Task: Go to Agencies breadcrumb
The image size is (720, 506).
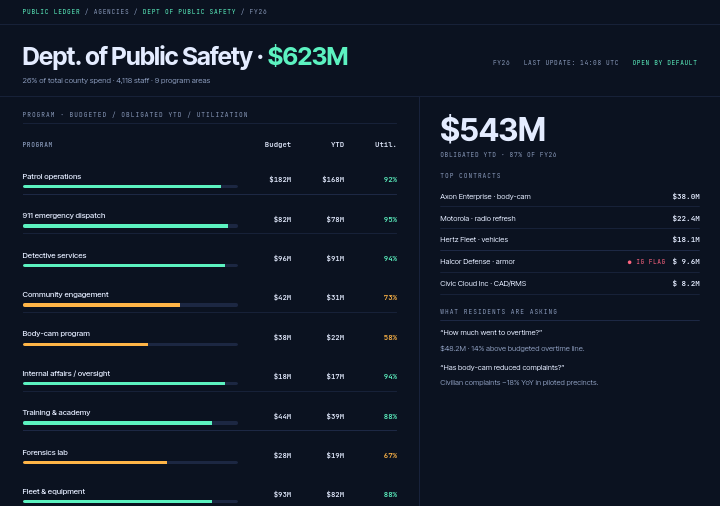Action: tap(111, 11)
